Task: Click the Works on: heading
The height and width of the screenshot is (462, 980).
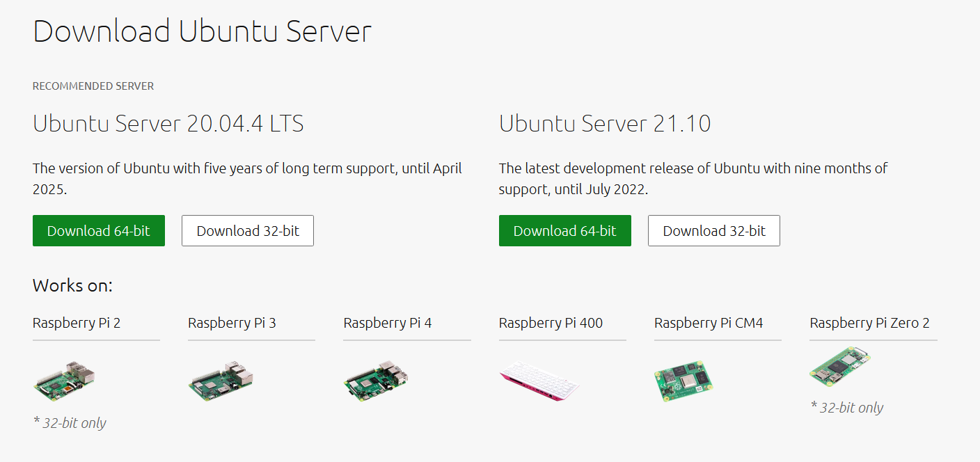Action: [72, 286]
